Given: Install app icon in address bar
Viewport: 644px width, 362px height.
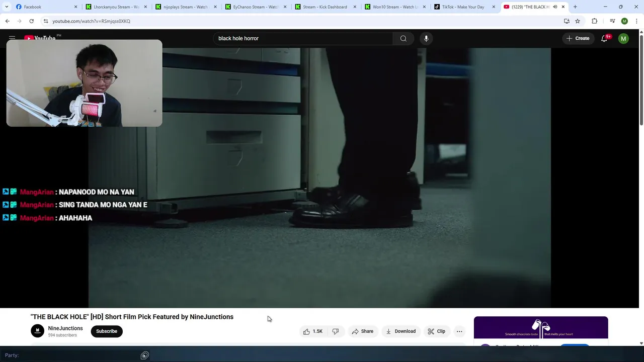Looking at the screenshot, I should click(x=567, y=21).
